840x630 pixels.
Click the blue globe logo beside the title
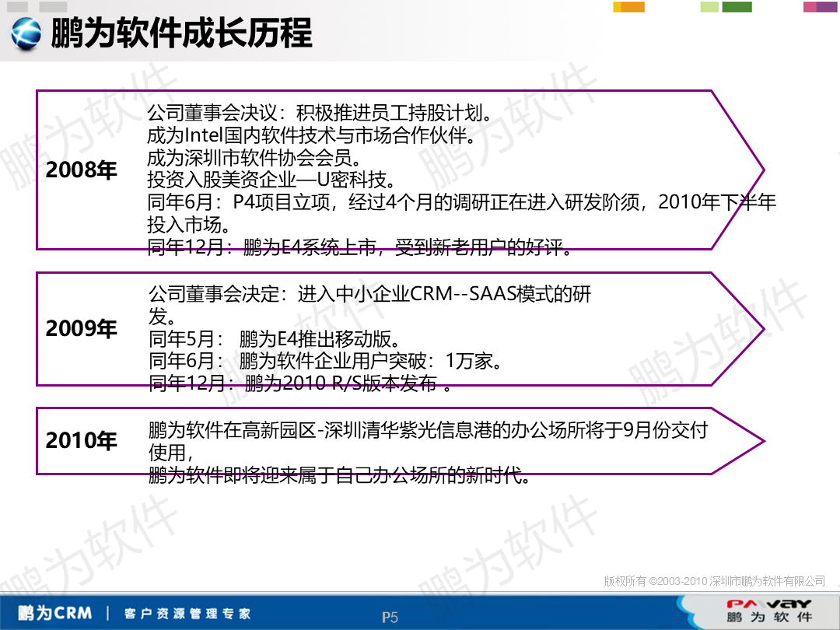[x=25, y=33]
